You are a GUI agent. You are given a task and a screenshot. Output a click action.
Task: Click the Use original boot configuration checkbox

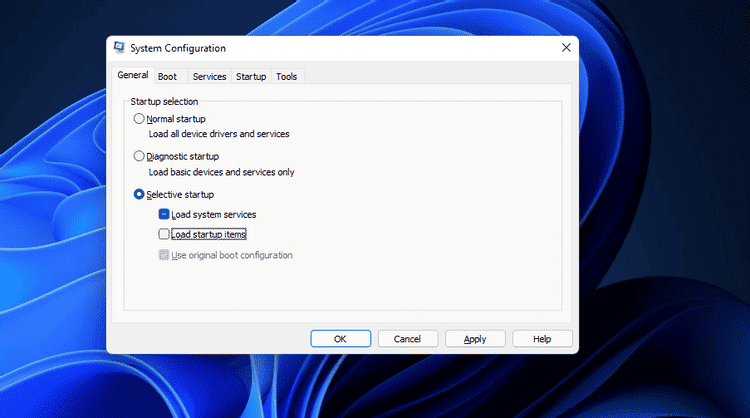pyautogui.click(x=164, y=255)
